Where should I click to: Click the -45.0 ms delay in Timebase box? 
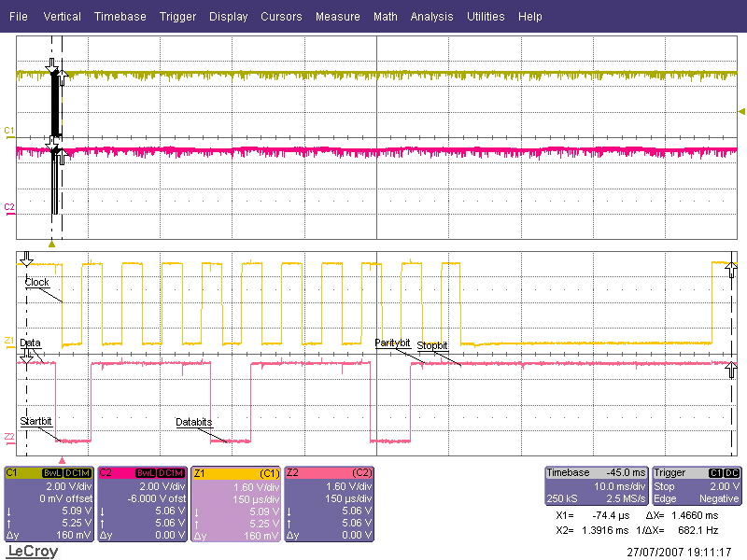coord(626,473)
